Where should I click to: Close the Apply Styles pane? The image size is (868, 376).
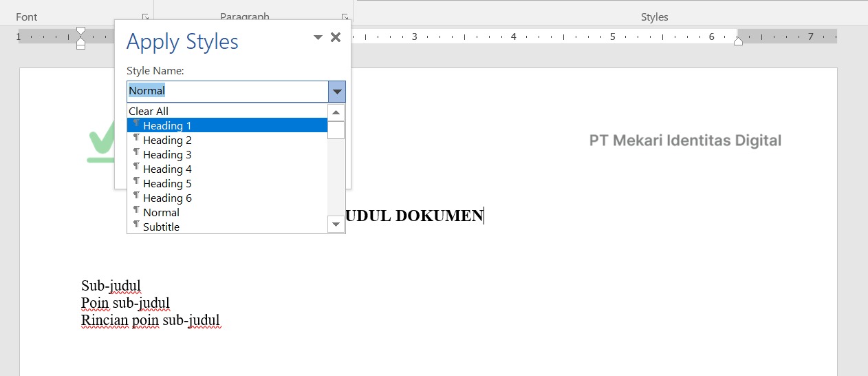tap(336, 37)
